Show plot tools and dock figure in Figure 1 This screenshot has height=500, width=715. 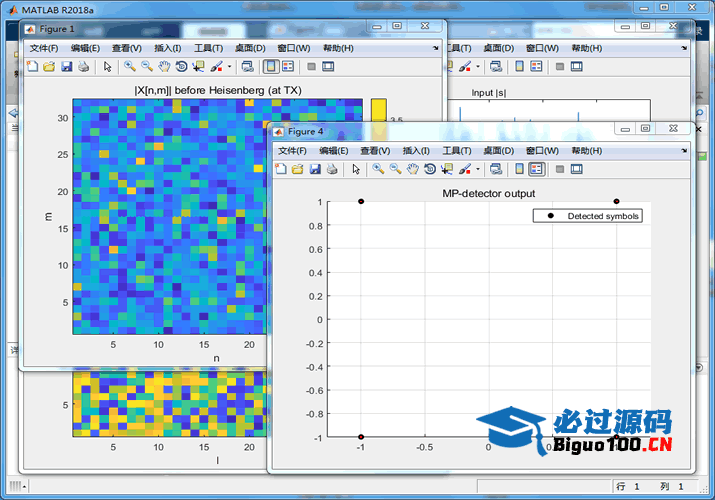328,67
